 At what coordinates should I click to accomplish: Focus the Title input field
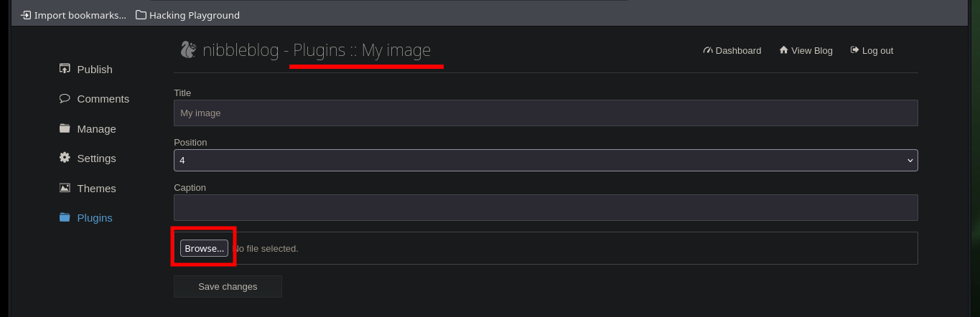point(546,113)
